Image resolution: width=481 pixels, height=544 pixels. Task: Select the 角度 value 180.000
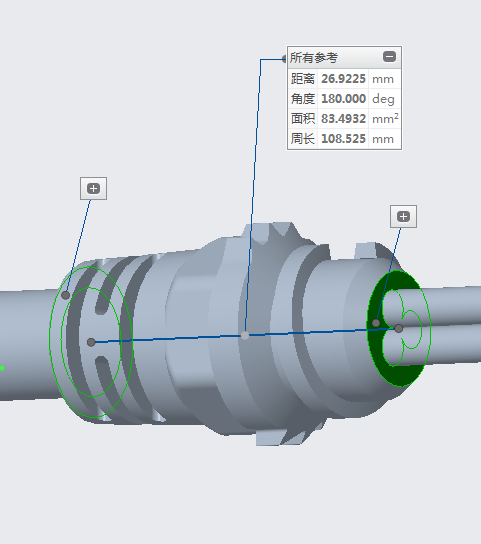[x=343, y=99]
